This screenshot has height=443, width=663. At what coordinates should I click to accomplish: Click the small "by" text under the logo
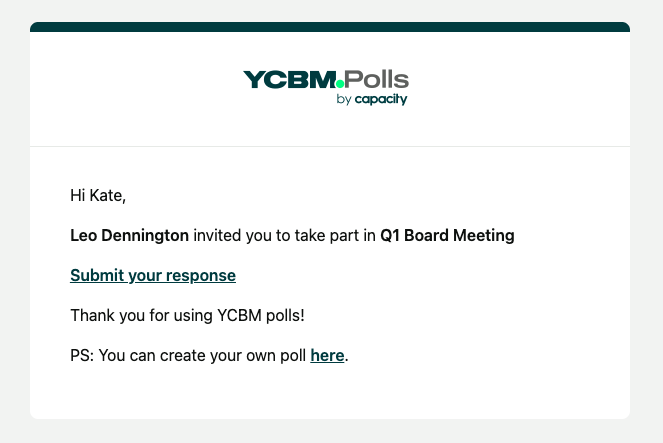tap(344, 100)
